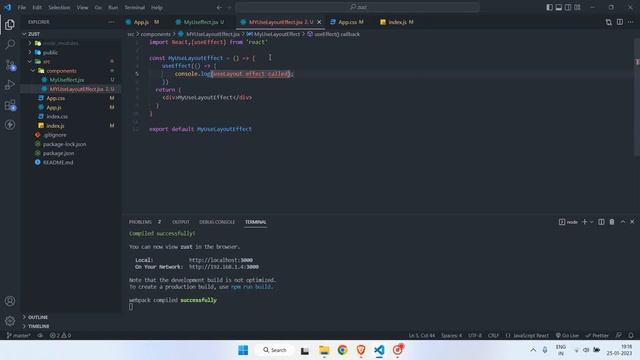
Task: Open the Explorer view in the activity bar
Action: click(10, 24)
